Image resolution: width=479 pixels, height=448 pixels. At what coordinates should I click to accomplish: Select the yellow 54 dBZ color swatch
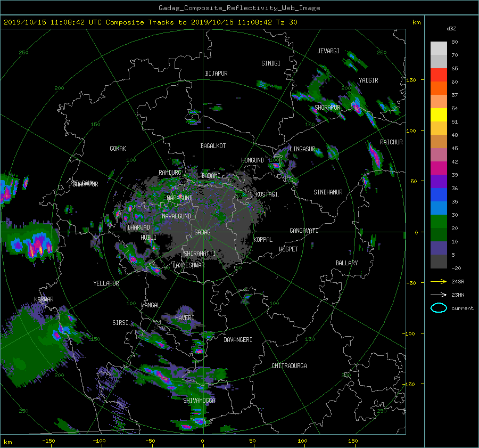pos(439,115)
